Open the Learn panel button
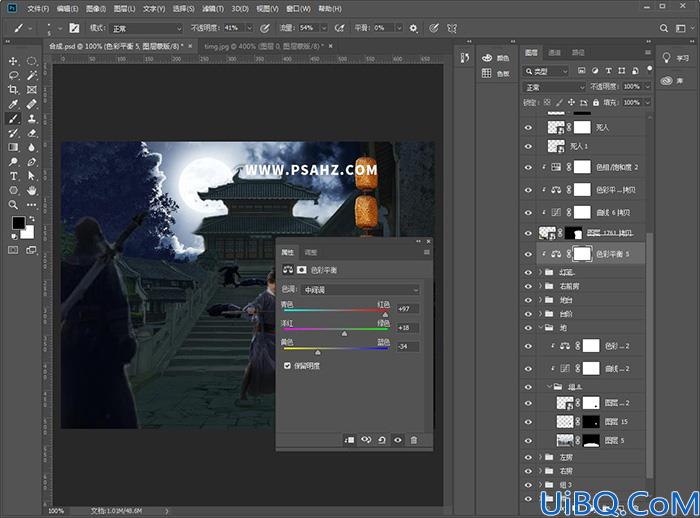 675,58
